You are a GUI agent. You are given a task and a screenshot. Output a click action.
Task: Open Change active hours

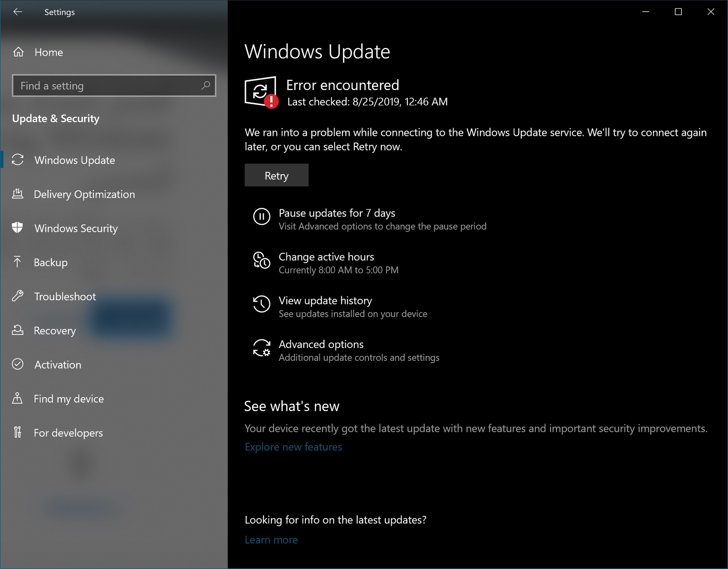click(327, 257)
